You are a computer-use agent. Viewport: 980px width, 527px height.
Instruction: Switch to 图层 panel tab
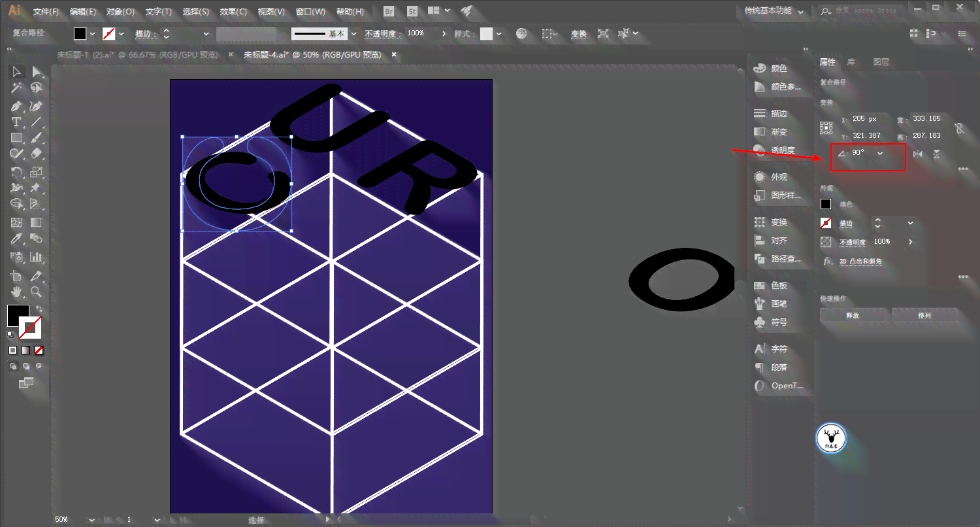881,62
